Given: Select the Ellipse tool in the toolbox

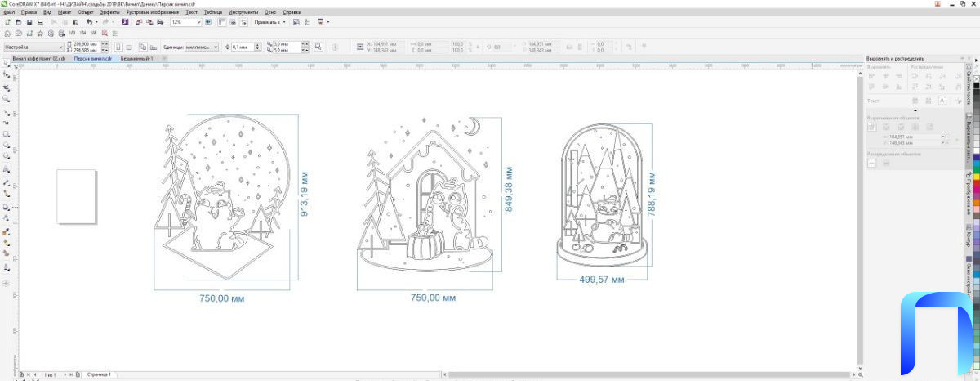Looking at the screenshot, I should [6, 145].
